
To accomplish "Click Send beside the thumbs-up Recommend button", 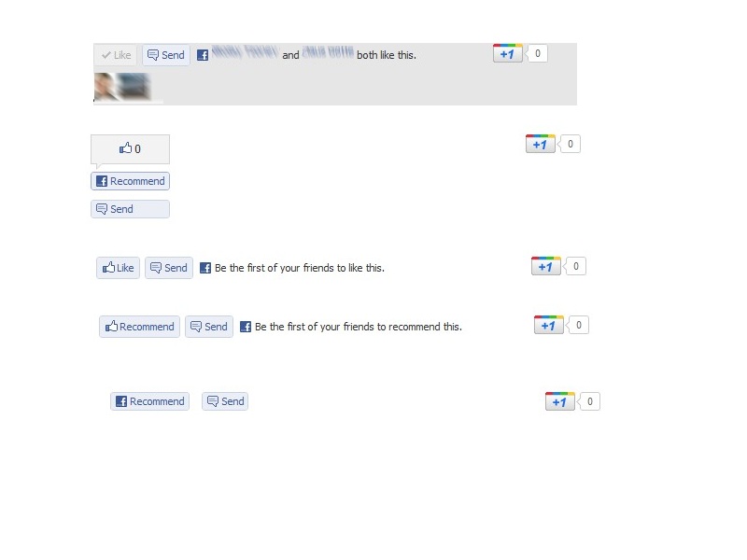I will (x=209, y=327).
